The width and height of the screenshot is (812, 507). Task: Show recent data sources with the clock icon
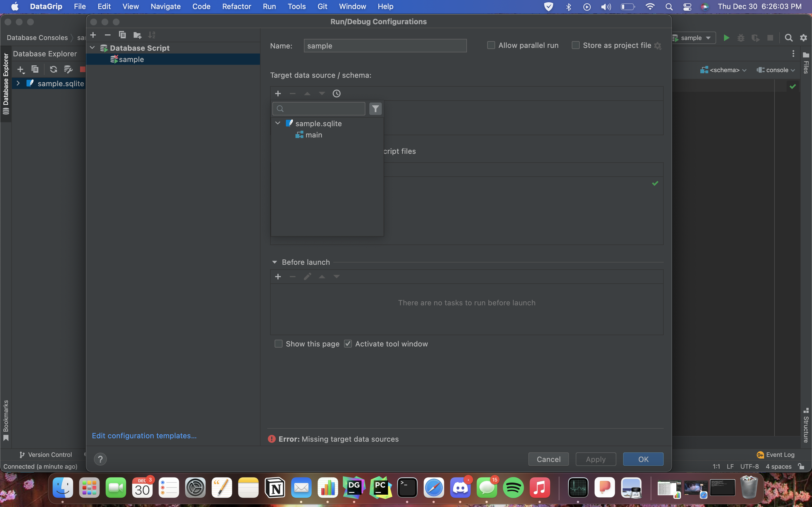pos(337,94)
